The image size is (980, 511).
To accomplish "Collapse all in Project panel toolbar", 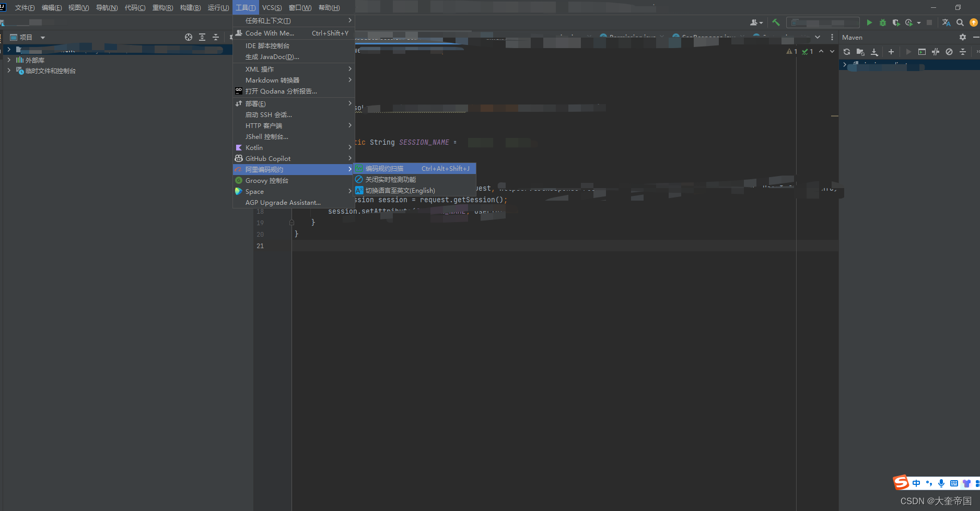I will (216, 37).
